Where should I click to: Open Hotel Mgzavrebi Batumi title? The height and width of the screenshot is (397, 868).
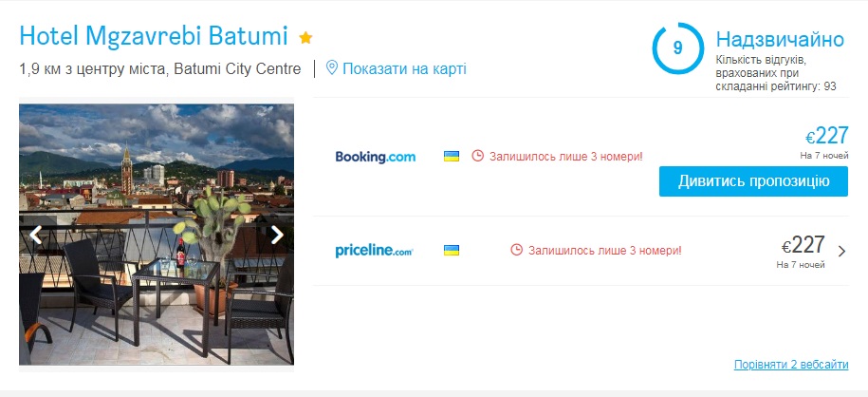click(x=153, y=37)
